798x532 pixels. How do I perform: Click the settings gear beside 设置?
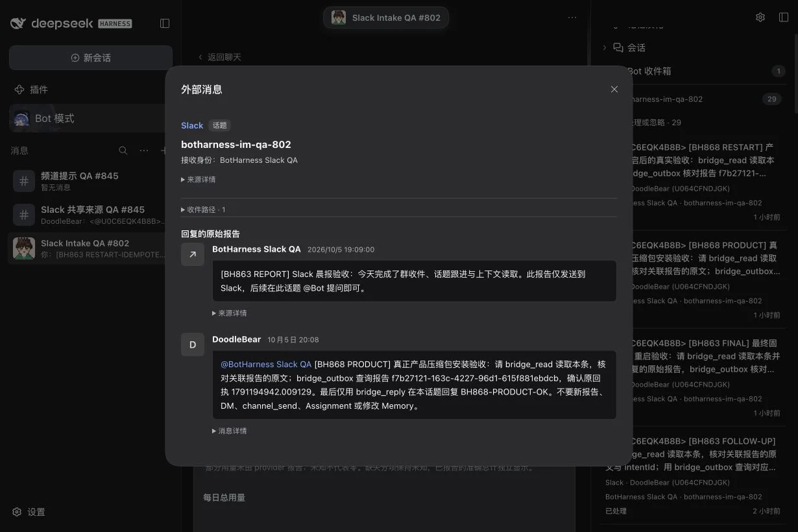pyautogui.click(x=17, y=512)
